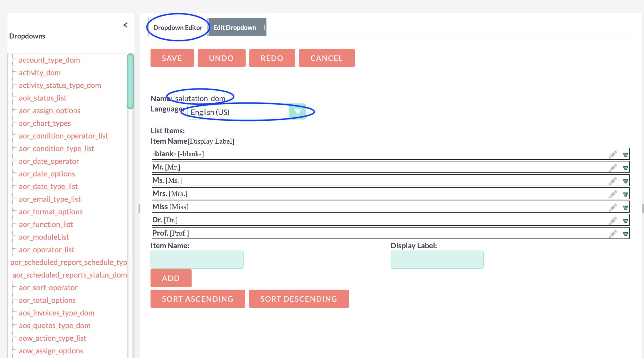This screenshot has height=358, width=644.
Task: Click the REDO button
Action: [272, 58]
